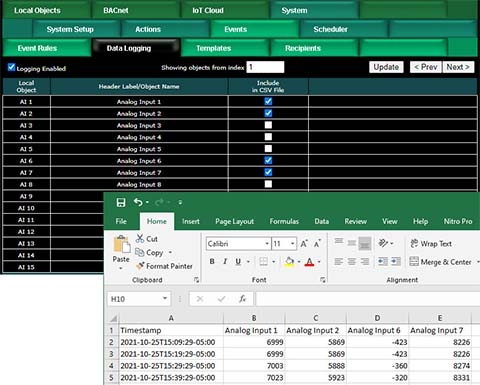Open the text orientation tool
480x385 pixels.
[383, 243]
